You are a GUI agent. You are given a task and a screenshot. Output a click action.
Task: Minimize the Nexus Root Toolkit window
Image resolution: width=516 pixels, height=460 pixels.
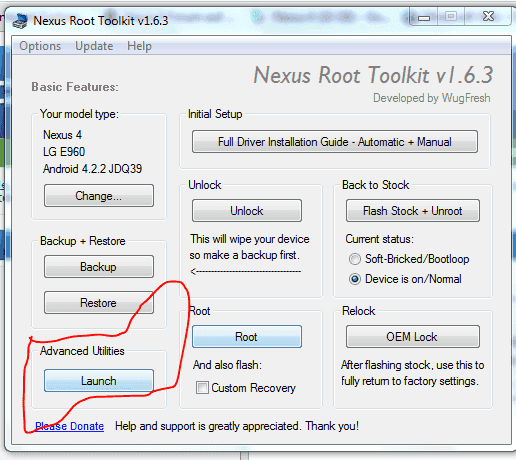click(x=424, y=17)
